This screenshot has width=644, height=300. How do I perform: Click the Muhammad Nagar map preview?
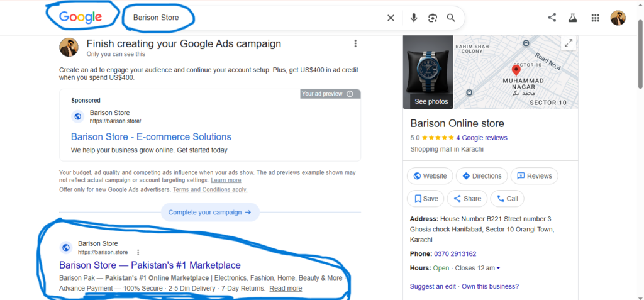(x=516, y=72)
